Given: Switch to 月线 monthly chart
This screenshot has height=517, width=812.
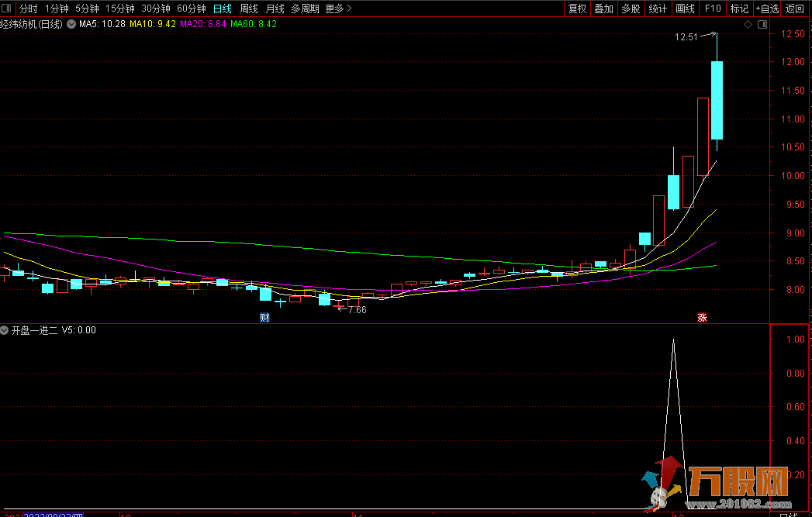Looking at the screenshot, I should pyautogui.click(x=275, y=9).
